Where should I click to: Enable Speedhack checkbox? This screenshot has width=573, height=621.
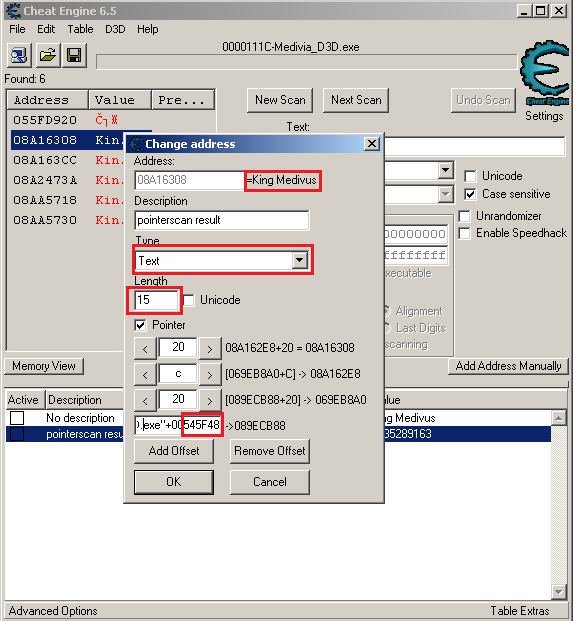464,233
